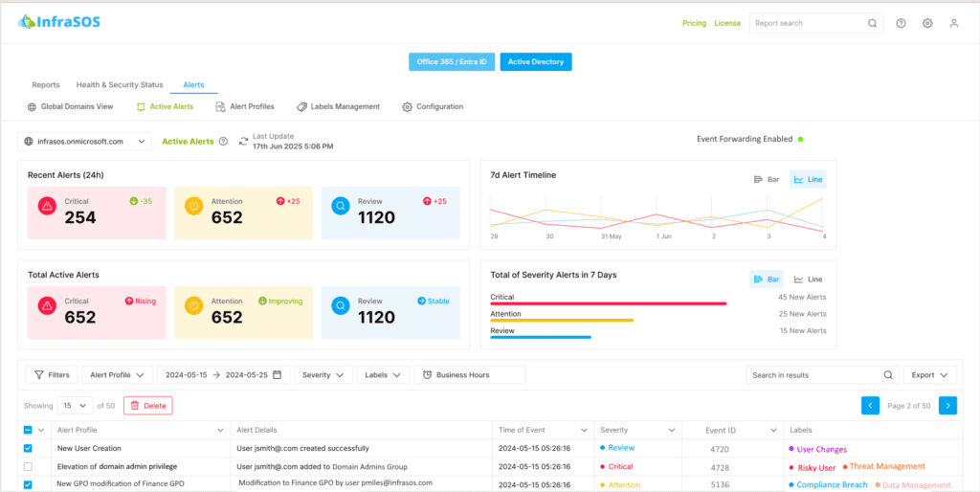Switch to the Health & Security Status tab
The image size is (980, 492).
pyautogui.click(x=120, y=85)
